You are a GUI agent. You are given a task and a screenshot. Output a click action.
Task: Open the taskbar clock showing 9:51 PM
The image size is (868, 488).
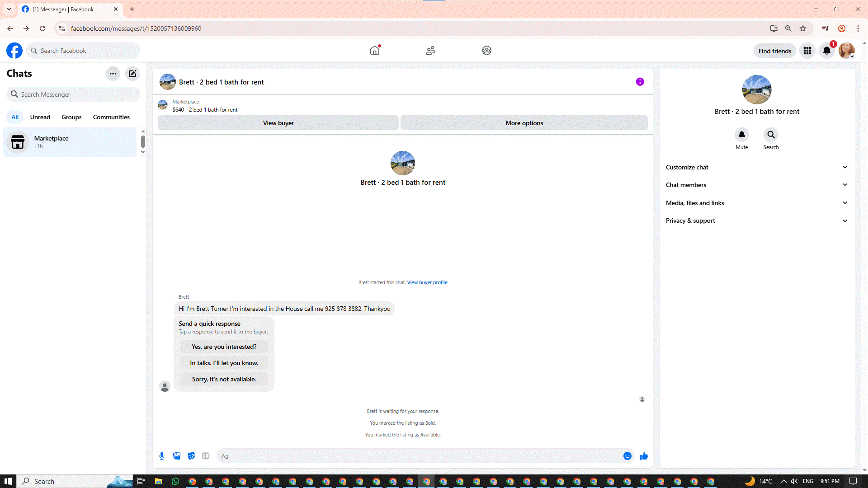click(830, 481)
